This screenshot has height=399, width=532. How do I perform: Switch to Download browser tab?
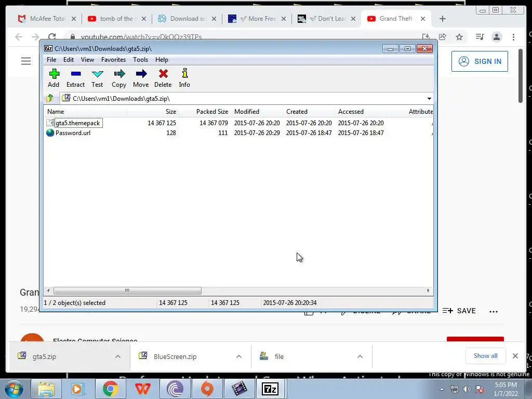tap(188, 19)
